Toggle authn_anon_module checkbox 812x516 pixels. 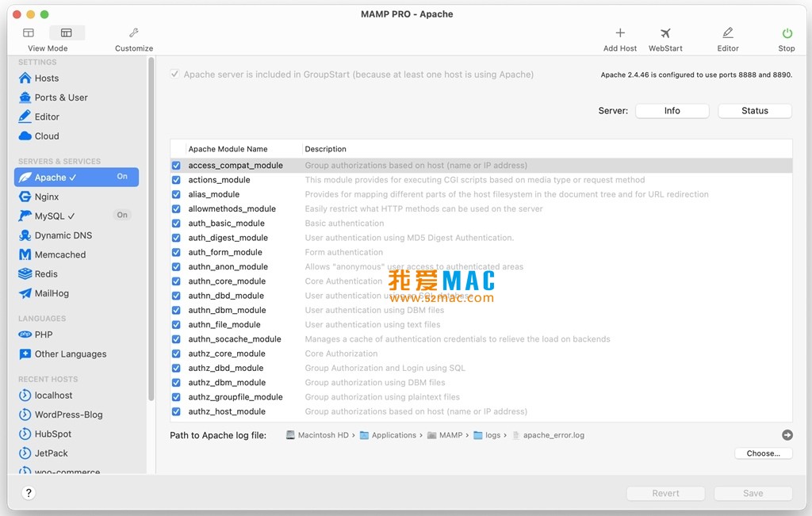tap(176, 267)
